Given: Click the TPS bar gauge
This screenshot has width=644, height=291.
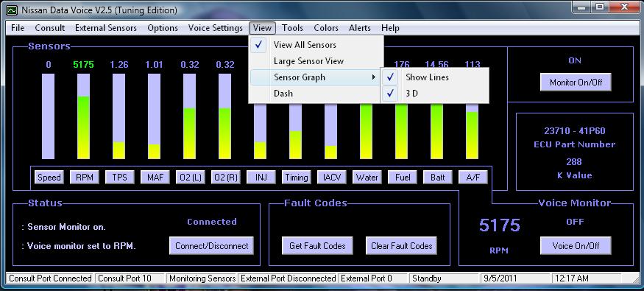Looking at the screenshot, I should click(x=118, y=116).
